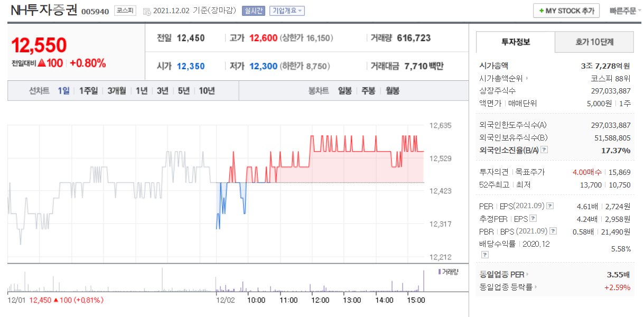The width and height of the screenshot is (644, 317).
Task: Expand the 시가총액순위 arrow link
Action: pos(526,78)
